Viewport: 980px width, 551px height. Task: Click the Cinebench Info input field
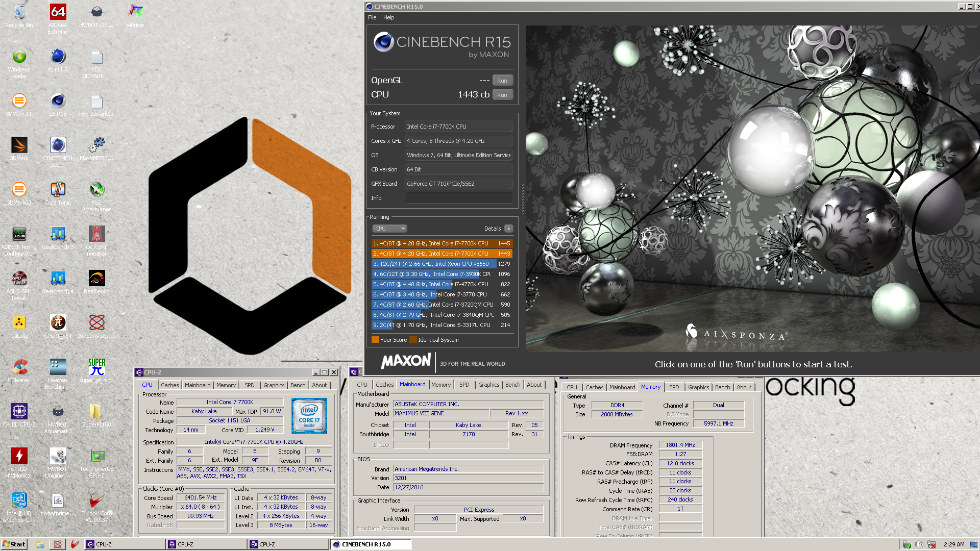459,198
